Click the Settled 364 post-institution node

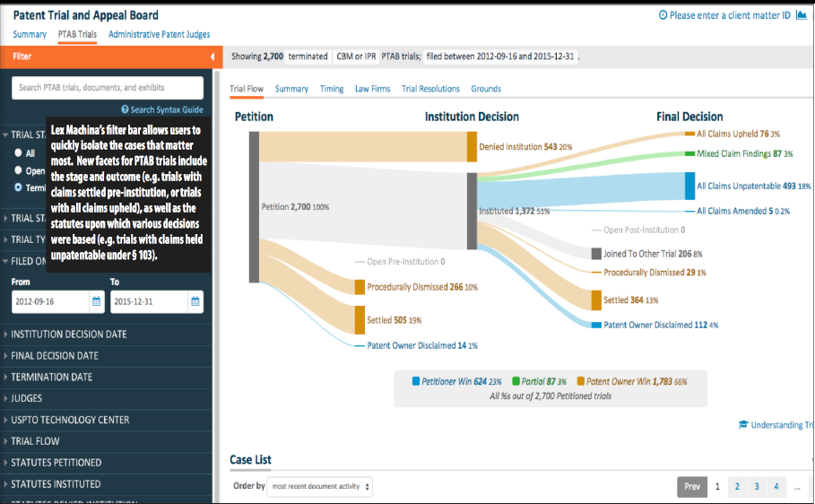tap(596, 300)
